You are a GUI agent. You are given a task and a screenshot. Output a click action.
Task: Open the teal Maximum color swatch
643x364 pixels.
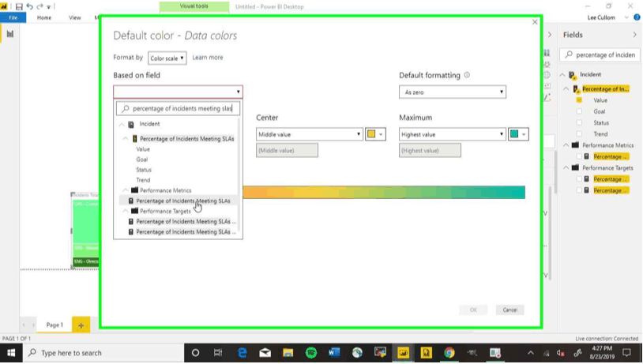point(518,134)
